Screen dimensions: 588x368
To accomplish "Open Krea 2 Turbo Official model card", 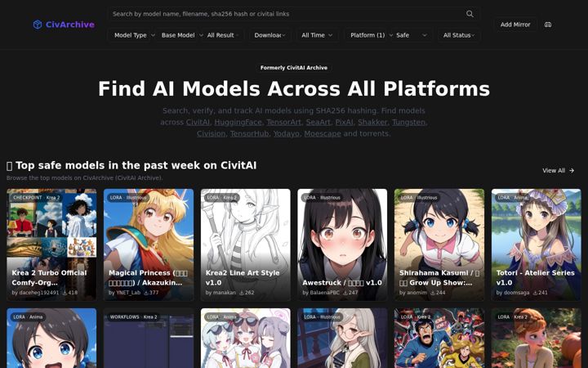I will (51, 245).
